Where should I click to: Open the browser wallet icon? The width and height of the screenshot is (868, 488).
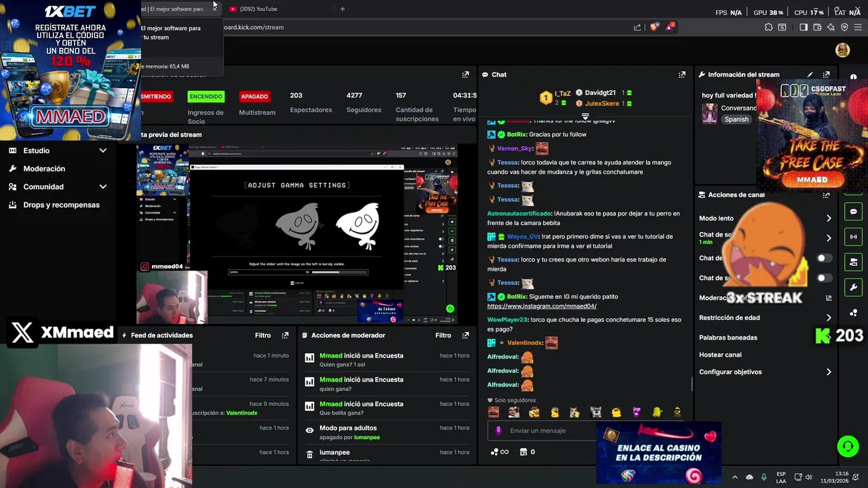tap(817, 27)
